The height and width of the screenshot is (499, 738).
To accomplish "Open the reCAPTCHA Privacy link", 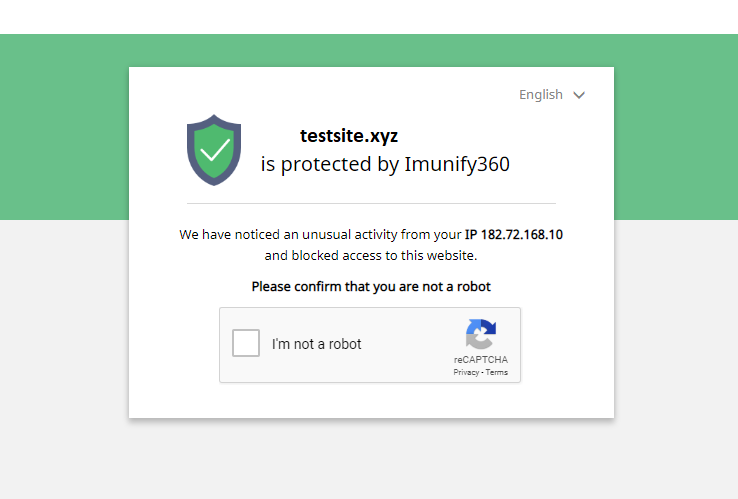I will (x=466, y=372).
